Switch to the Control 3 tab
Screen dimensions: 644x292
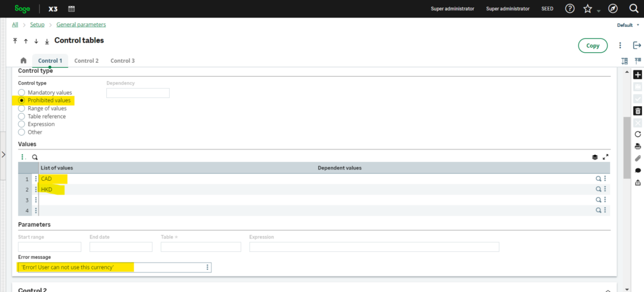click(x=123, y=61)
